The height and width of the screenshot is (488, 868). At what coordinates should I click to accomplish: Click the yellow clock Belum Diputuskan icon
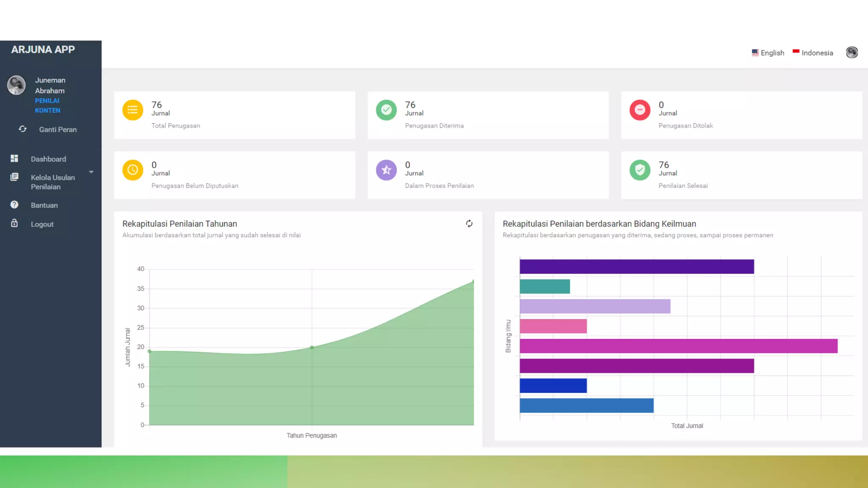click(x=133, y=170)
